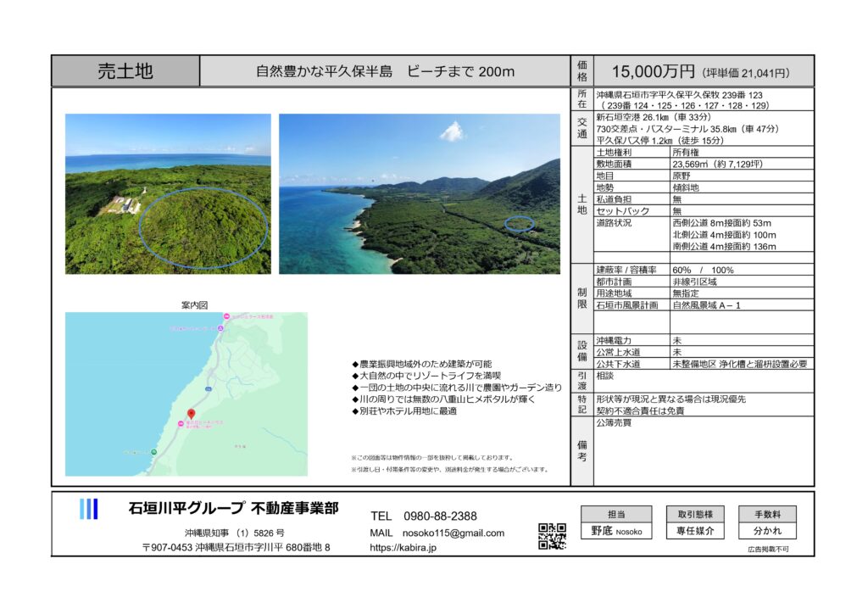Open the https://kabira.jp link

coord(403,549)
